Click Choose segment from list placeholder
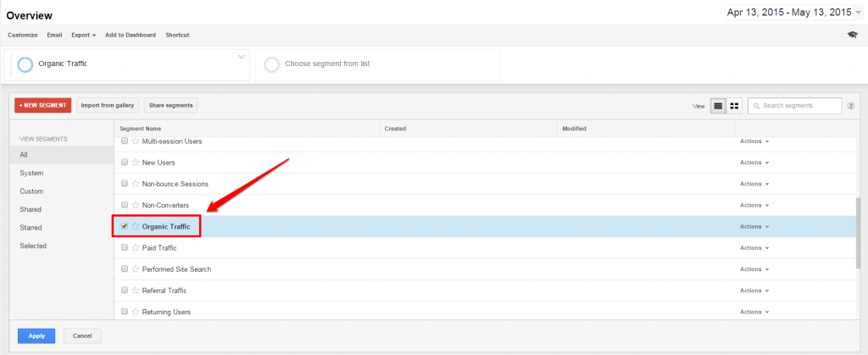 pos(327,64)
